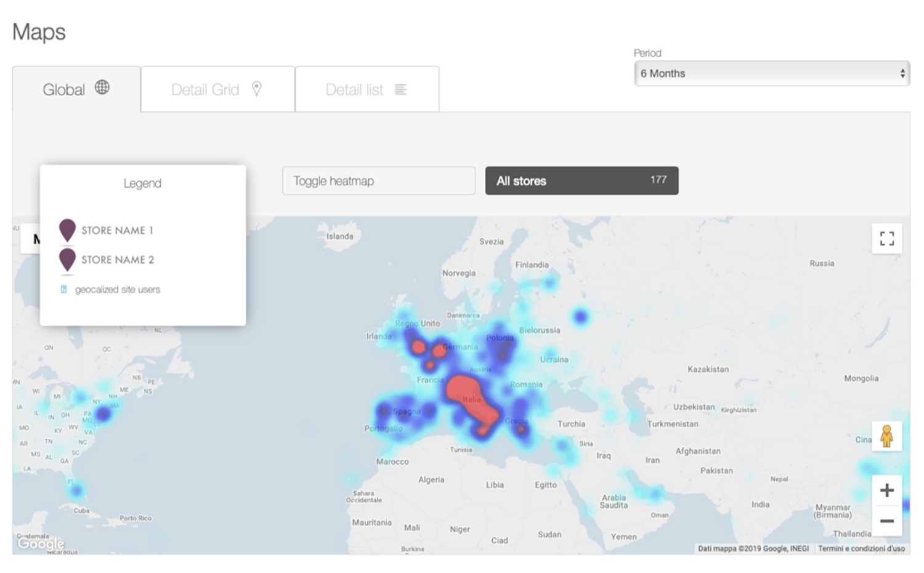
Task: Enter fullscreen map view
Action: 887,239
